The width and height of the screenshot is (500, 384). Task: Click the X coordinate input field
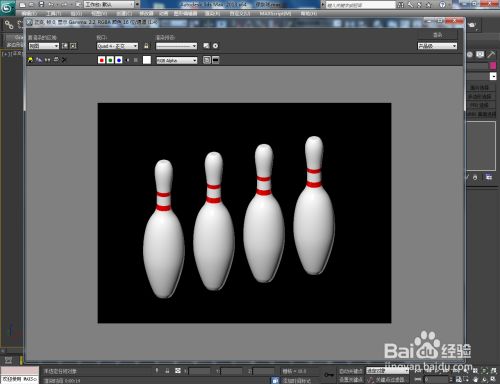click(x=199, y=371)
